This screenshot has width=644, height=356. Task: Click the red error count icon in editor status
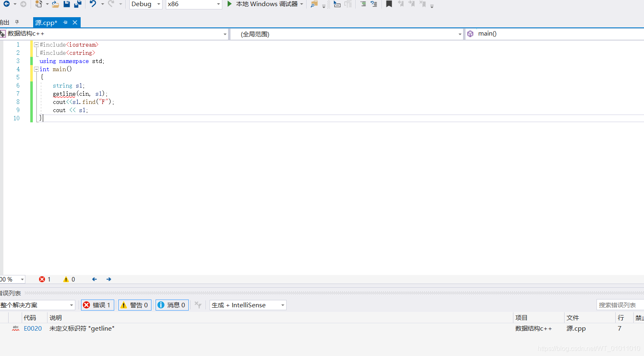(x=42, y=279)
